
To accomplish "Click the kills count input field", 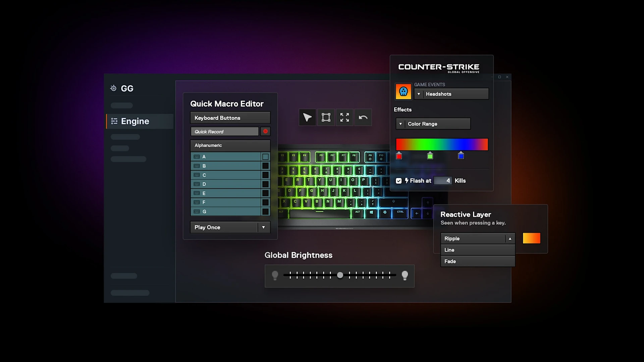I will click(443, 181).
